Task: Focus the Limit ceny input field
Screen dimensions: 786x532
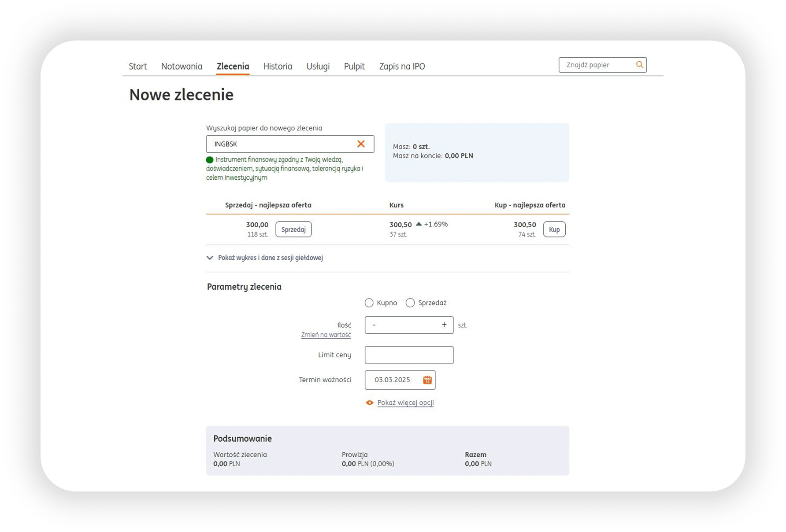Action: [x=409, y=355]
